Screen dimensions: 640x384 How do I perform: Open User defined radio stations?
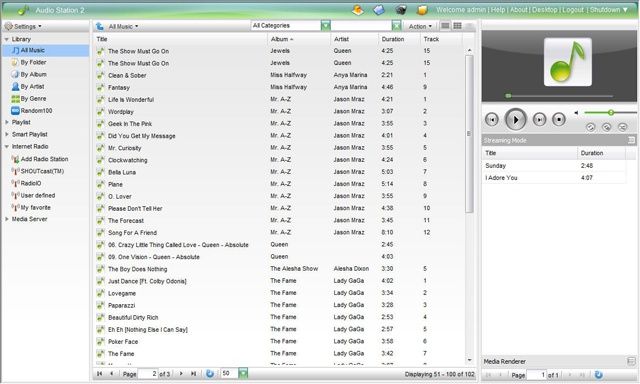pos(38,195)
